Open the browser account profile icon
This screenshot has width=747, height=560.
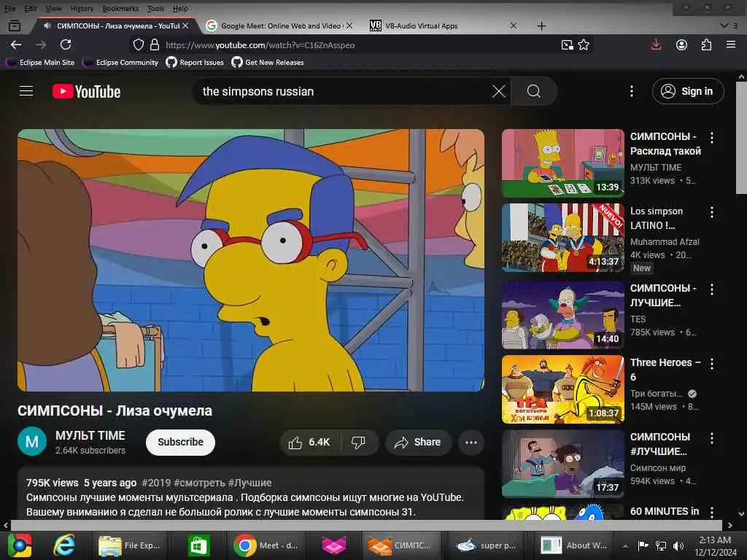coord(682,44)
